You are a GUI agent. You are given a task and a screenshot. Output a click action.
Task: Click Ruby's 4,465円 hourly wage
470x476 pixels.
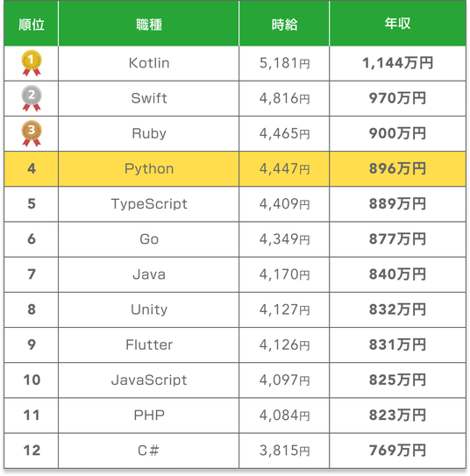(284, 133)
